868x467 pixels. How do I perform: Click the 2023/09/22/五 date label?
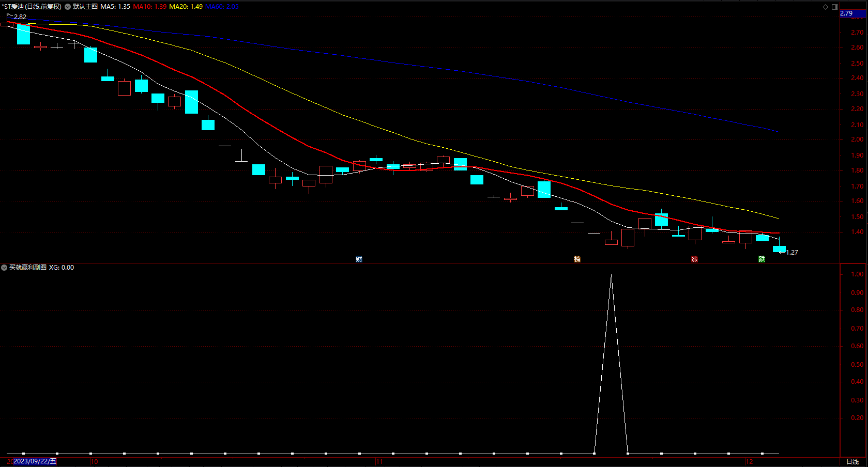35,461
